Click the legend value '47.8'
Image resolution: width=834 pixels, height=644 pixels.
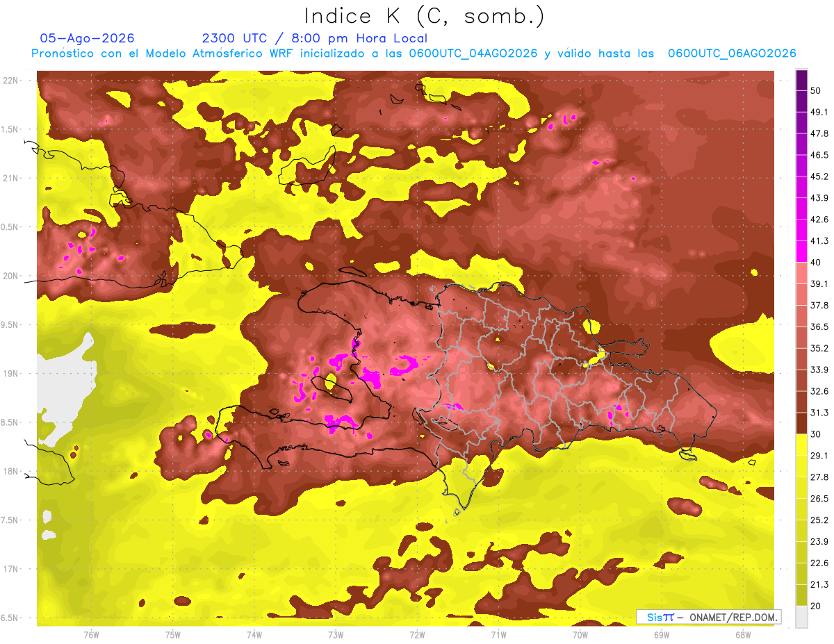tap(819, 133)
